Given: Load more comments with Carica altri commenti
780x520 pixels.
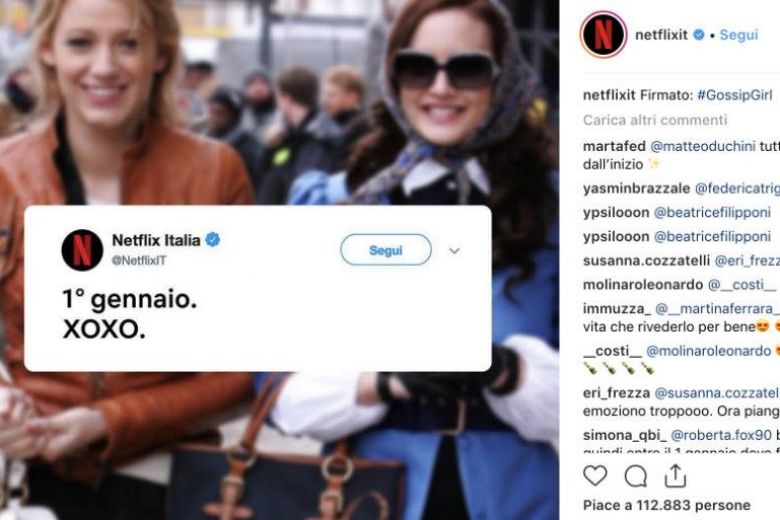Looking at the screenshot, I should pyautogui.click(x=655, y=120).
